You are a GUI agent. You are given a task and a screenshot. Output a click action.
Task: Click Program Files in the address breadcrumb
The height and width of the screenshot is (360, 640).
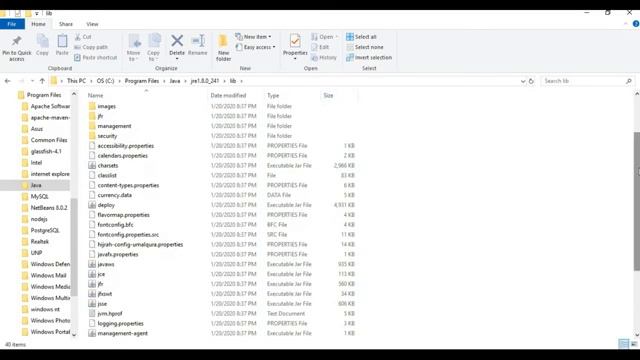(x=142, y=81)
